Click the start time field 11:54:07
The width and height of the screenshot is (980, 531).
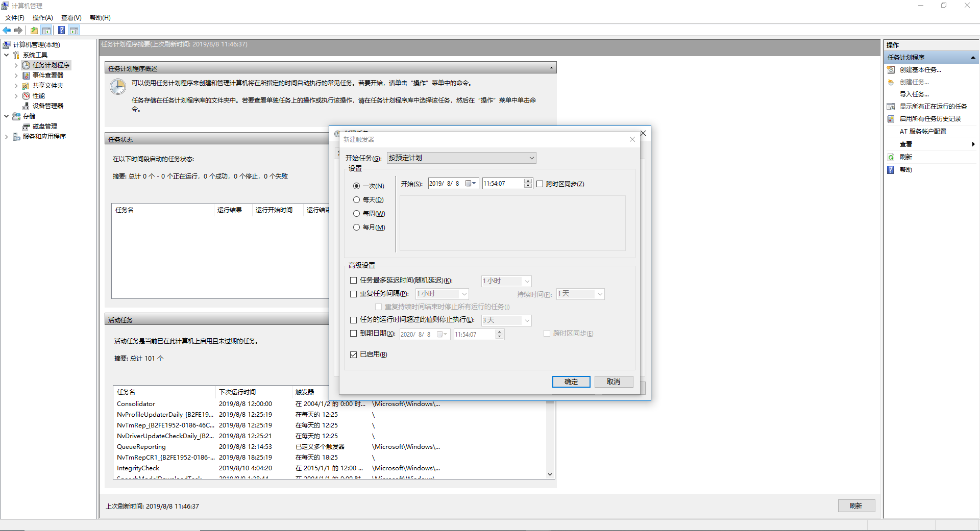[503, 184]
